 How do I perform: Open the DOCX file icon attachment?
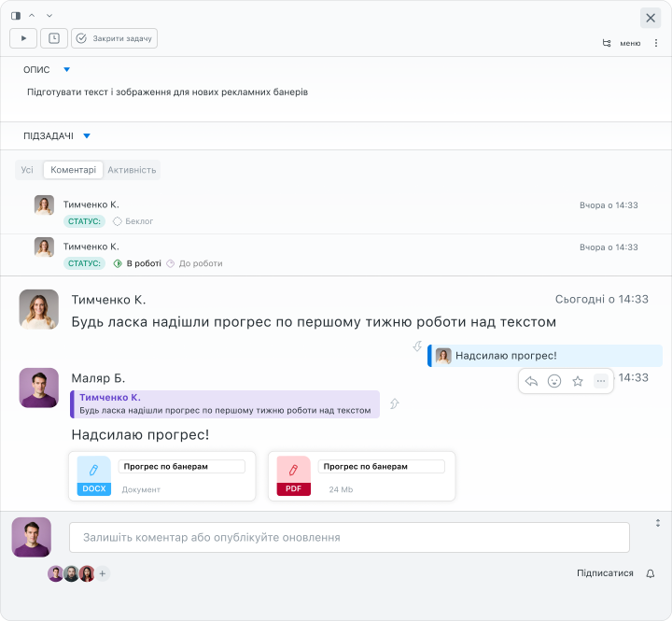94,476
